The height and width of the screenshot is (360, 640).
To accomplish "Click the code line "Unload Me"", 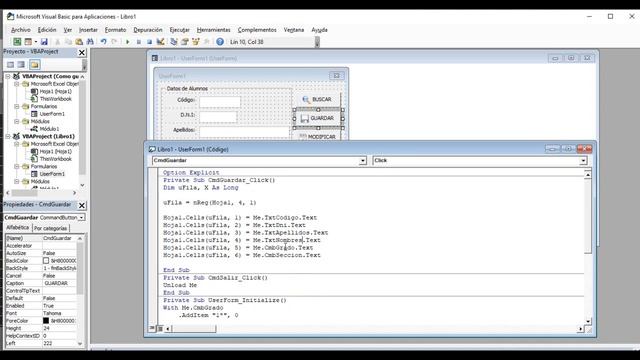I will [x=180, y=285].
